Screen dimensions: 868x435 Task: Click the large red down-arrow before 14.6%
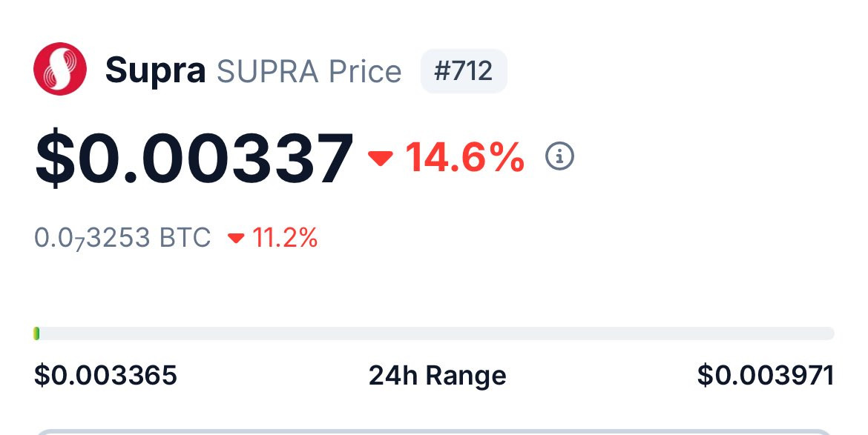tap(381, 159)
